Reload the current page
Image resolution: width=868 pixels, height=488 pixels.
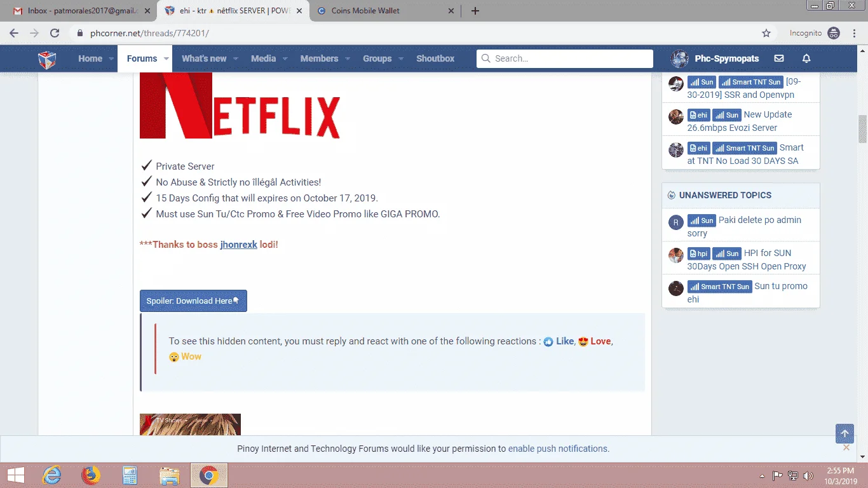point(55,33)
